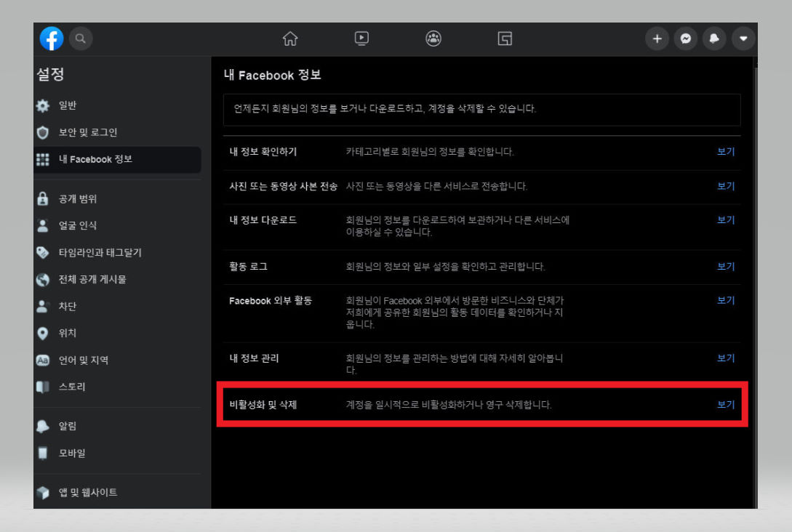This screenshot has width=792, height=532.
Task: Select the 사진 또는 동영상 사본 전송 title
Action: 284,186
